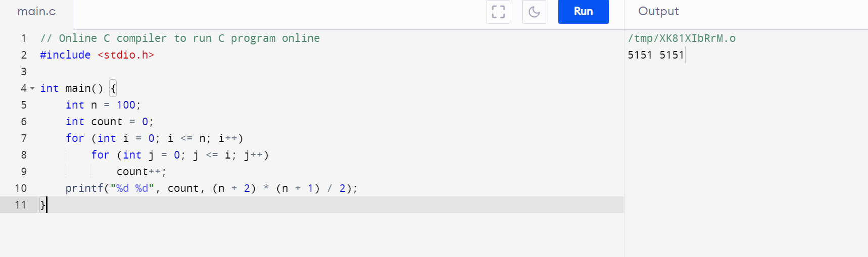Open the Output panel header
868x257 pixels.
[658, 12]
